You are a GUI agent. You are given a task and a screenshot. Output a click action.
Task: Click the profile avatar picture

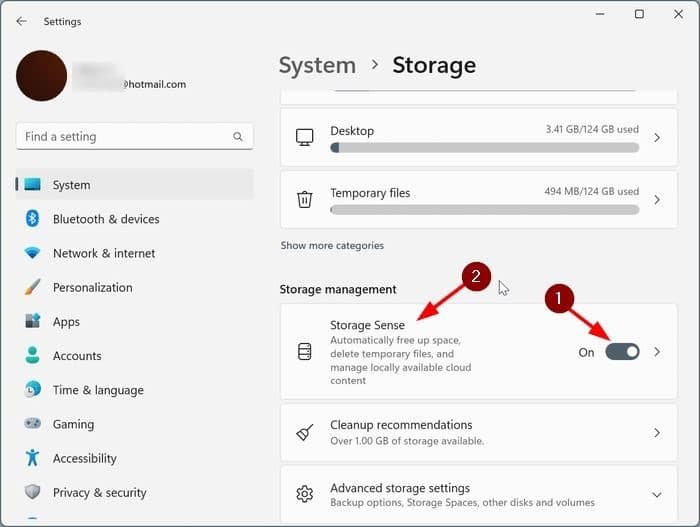42,76
